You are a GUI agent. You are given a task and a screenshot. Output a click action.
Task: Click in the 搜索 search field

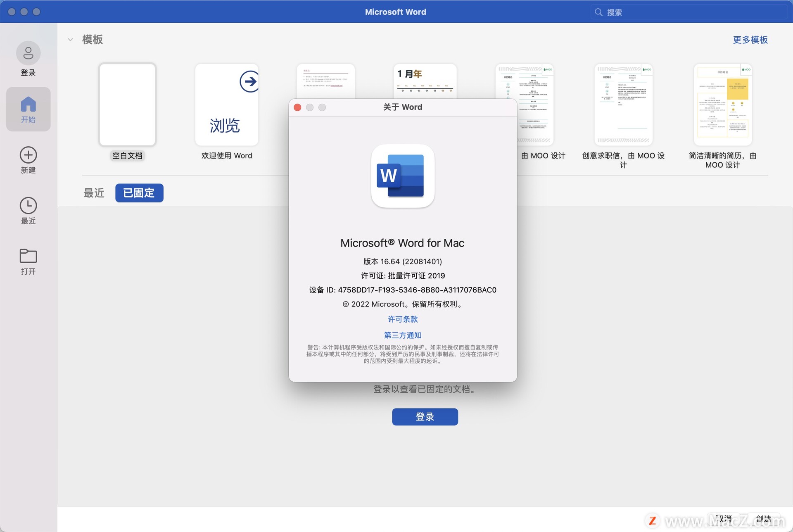[x=689, y=12]
